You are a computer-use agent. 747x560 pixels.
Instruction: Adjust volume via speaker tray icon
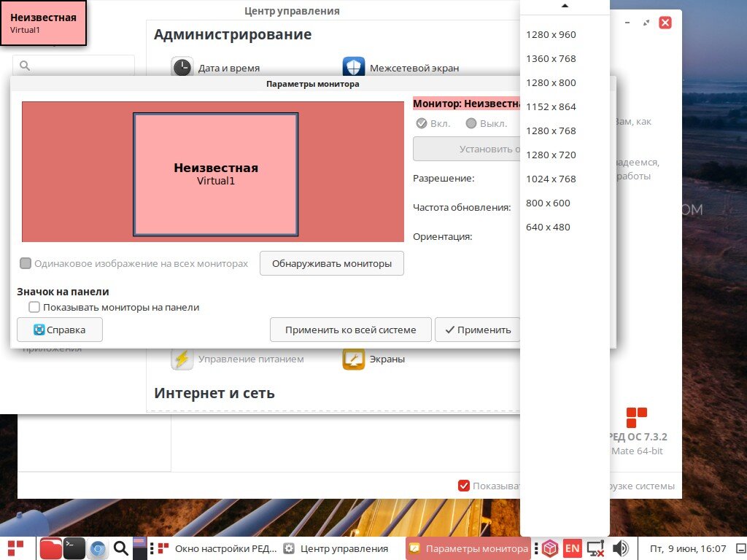coord(620,547)
